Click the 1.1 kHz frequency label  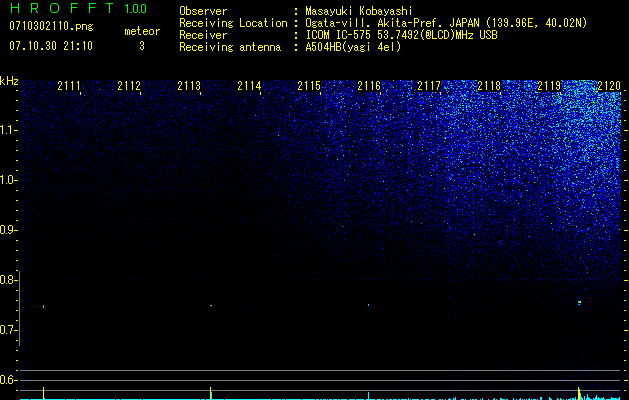click(7, 130)
